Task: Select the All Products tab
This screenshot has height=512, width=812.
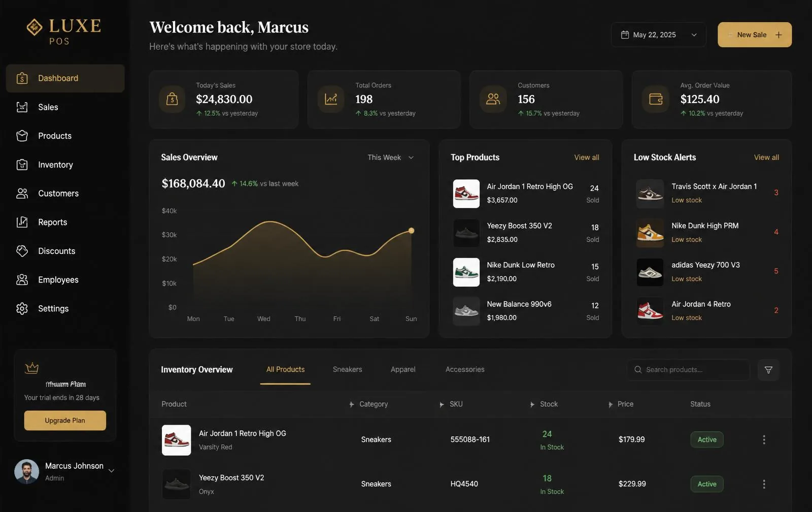Action: coord(285,370)
